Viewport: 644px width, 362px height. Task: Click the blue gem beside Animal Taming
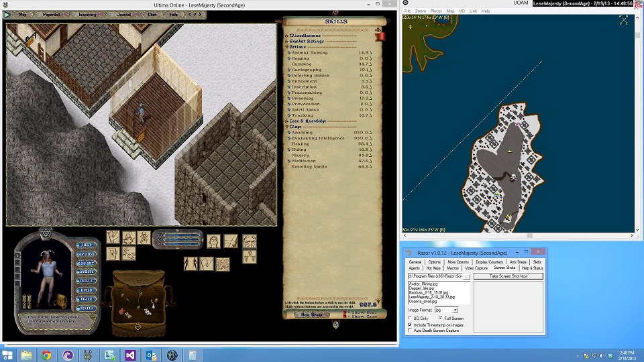pyautogui.click(x=289, y=52)
